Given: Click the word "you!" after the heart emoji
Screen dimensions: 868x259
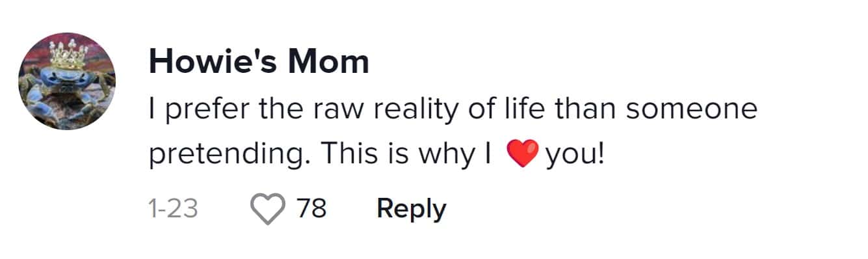Looking at the screenshot, I should pos(575,155).
